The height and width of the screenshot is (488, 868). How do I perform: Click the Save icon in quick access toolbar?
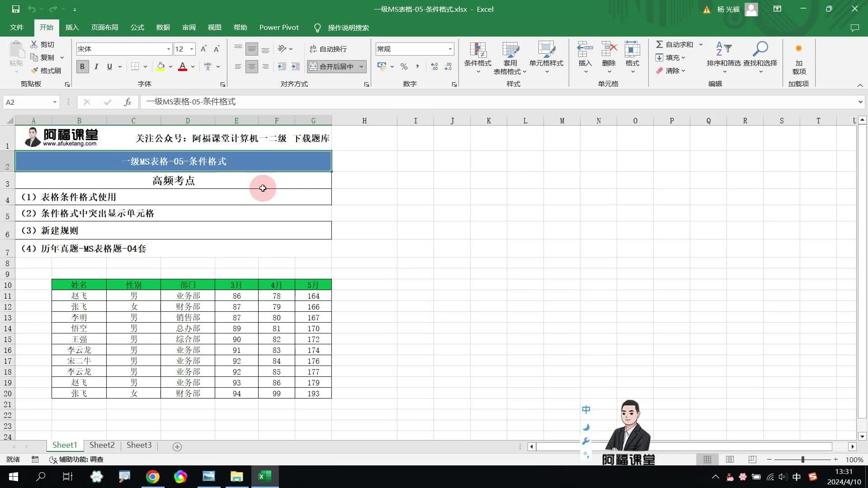(15, 9)
